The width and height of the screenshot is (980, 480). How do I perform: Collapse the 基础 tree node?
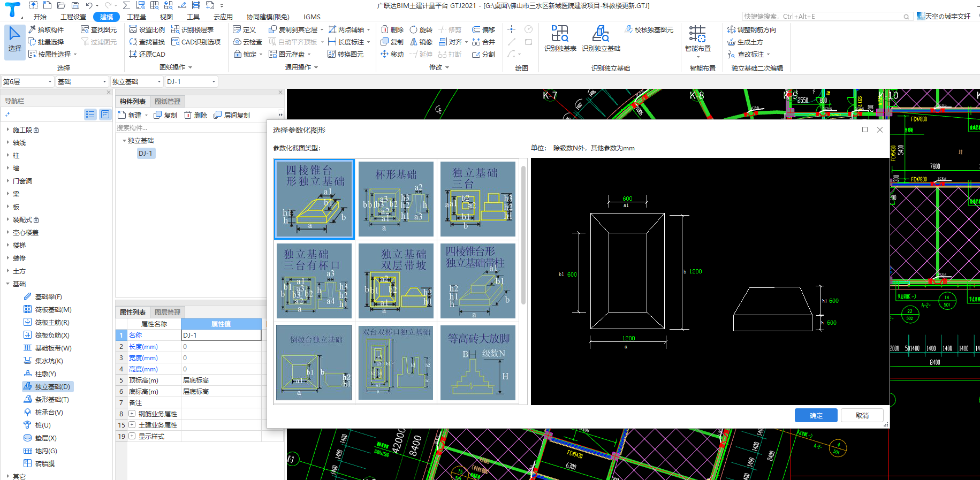[7, 284]
